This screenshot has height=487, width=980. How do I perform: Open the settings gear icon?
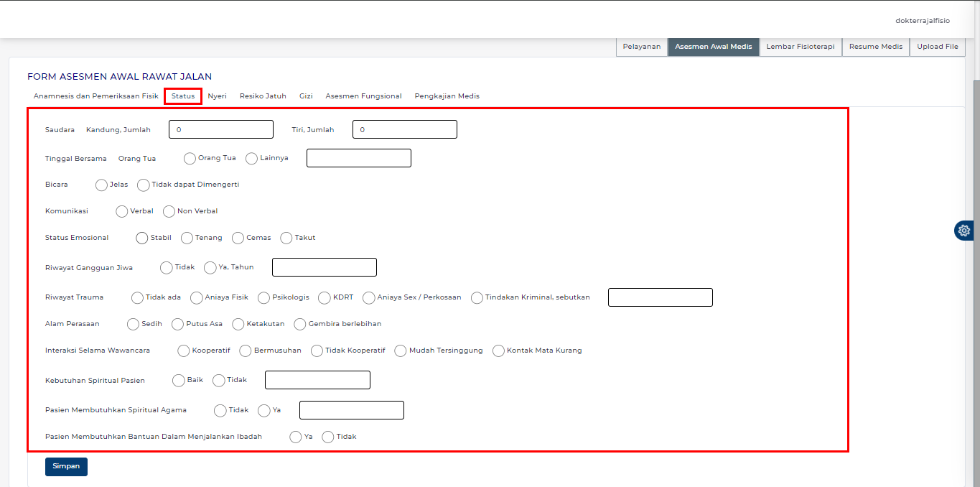pyautogui.click(x=963, y=231)
